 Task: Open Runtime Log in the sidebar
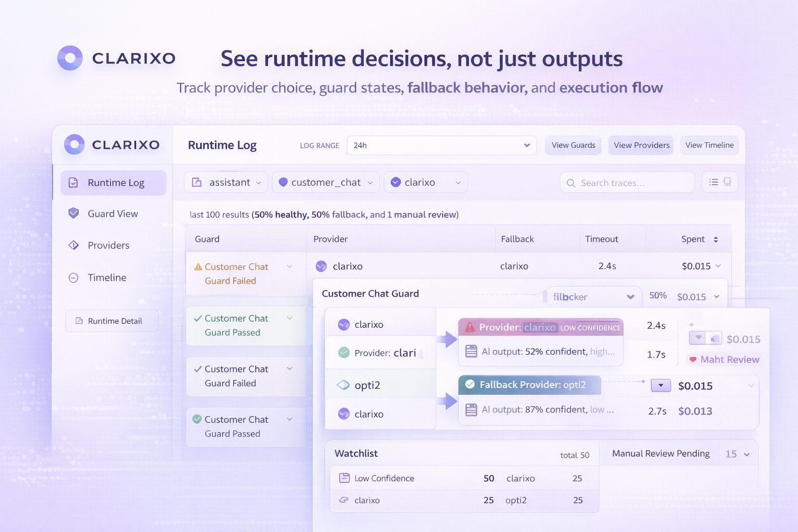(113, 183)
